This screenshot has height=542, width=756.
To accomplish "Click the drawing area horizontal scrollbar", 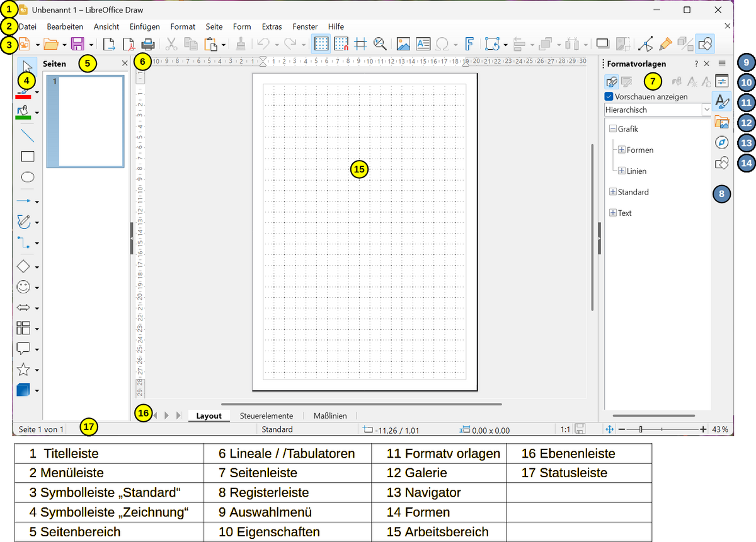I will [361, 404].
